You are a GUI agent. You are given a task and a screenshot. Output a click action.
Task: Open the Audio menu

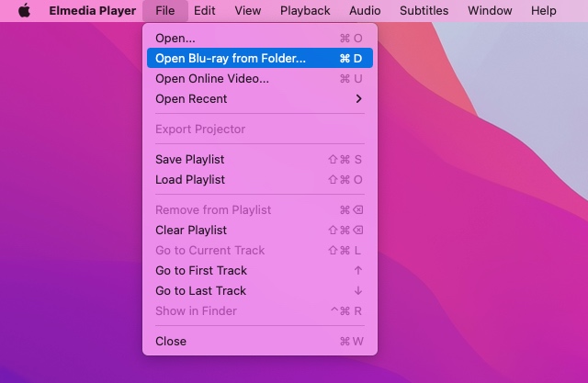click(x=365, y=11)
